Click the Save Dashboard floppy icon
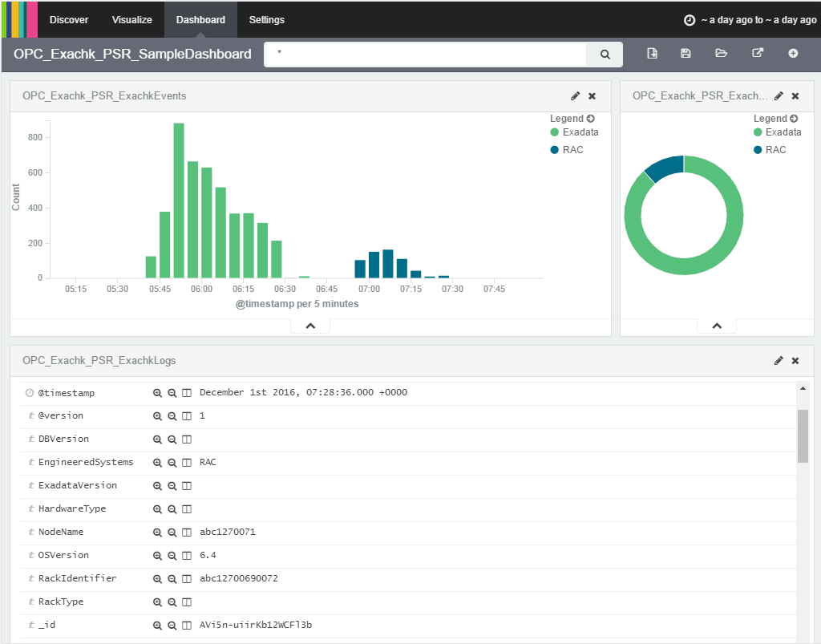The image size is (821, 644). pyautogui.click(x=686, y=54)
